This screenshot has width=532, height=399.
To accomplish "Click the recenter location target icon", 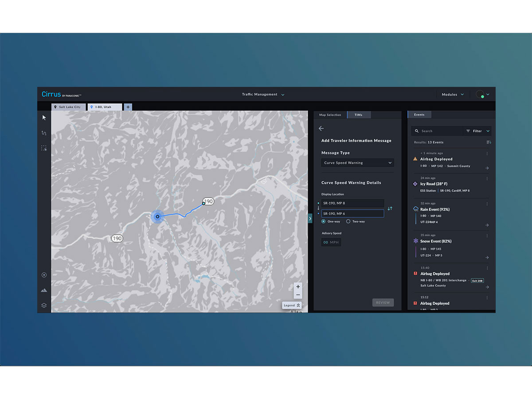I will click(44, 275).
